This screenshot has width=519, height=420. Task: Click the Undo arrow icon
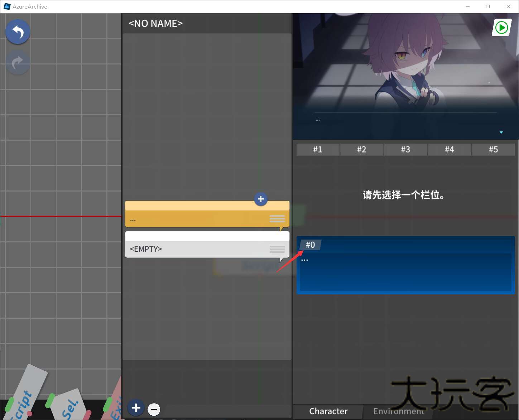click(x=18, y=32)
